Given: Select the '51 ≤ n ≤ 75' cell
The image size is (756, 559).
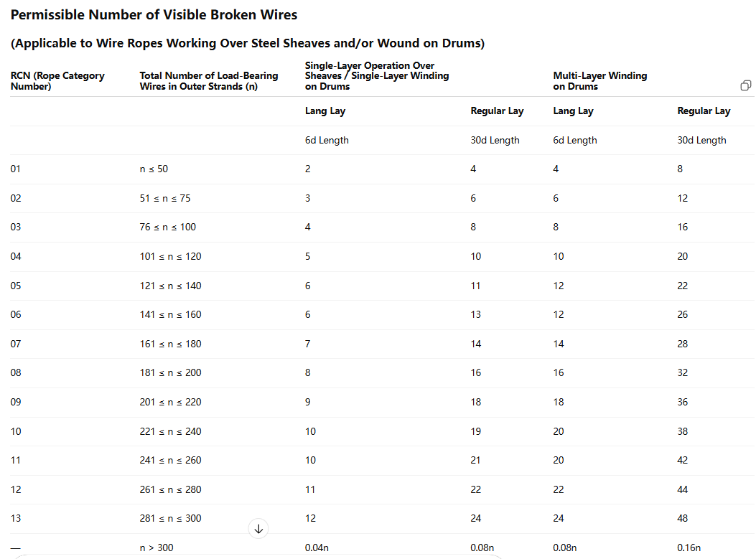Looking at the screenshot, I should (x=165, y=198).
